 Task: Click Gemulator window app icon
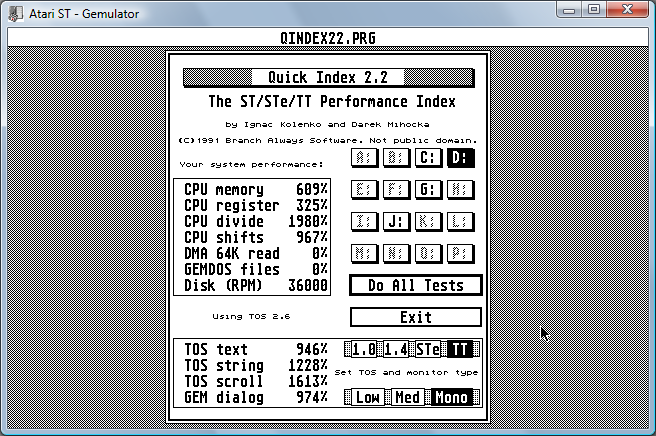click(15, 14)
